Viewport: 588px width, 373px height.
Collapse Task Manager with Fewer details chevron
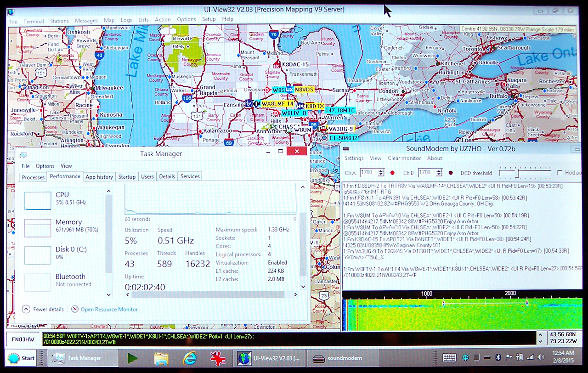pyautogui.click(x=26, y=309)
